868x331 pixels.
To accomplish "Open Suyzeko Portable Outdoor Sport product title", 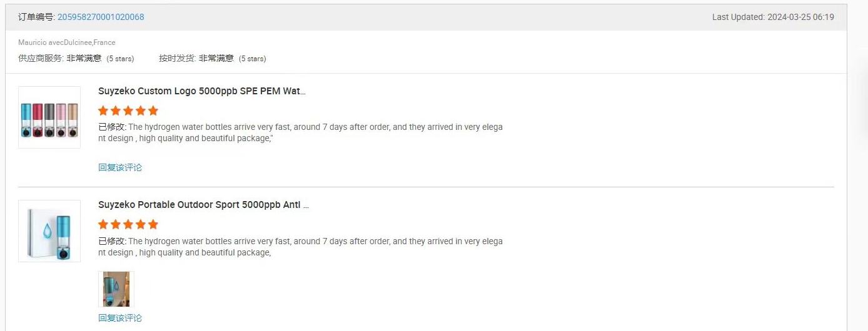I will (x=203, y=205).
